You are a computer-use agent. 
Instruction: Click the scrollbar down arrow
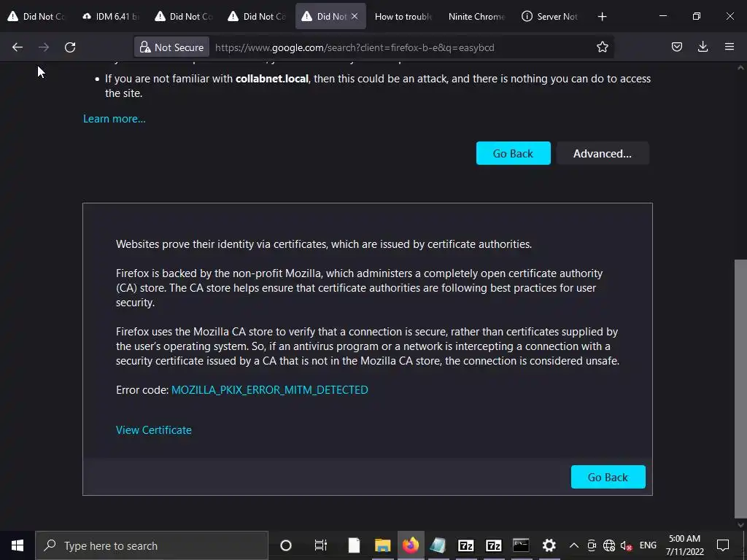click(740, 525)
